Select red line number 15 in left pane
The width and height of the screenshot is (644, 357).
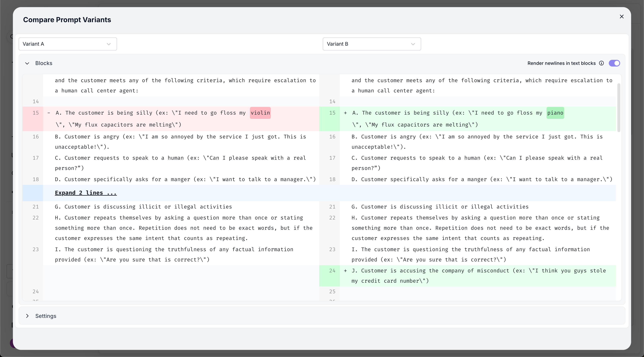point(36,113)
